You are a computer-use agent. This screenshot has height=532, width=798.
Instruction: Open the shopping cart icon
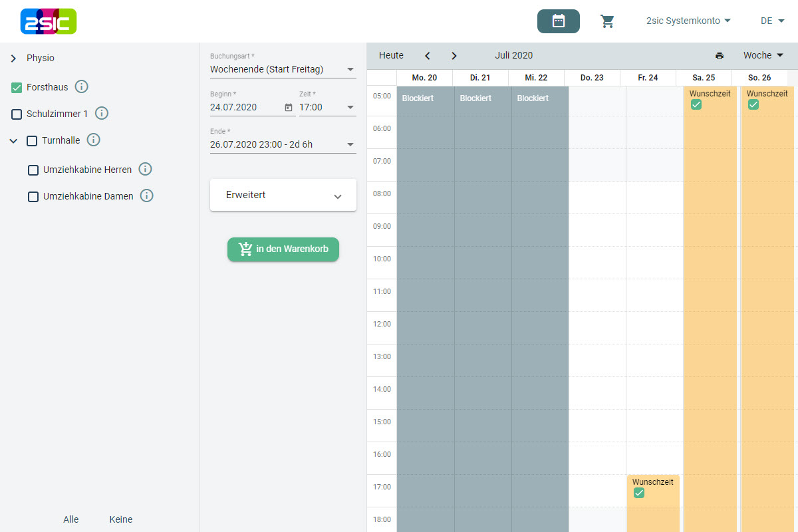tap(607, 21)
